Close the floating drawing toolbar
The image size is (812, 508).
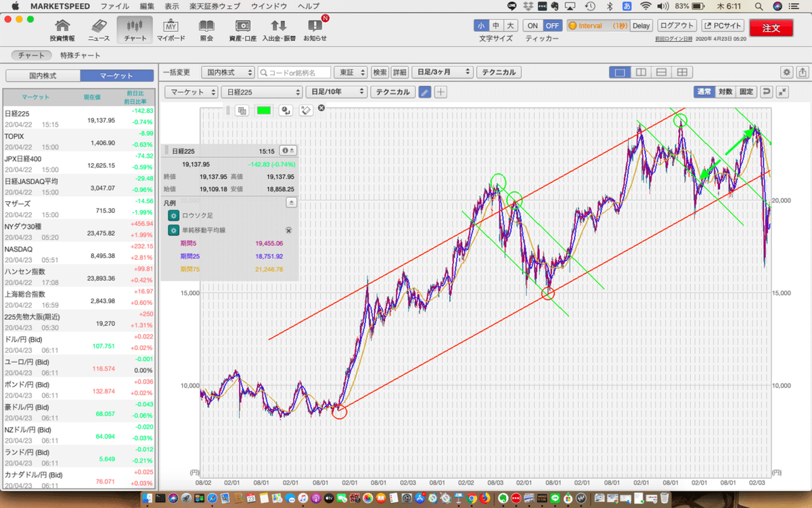pyautogui.click(x=321, y=108)
